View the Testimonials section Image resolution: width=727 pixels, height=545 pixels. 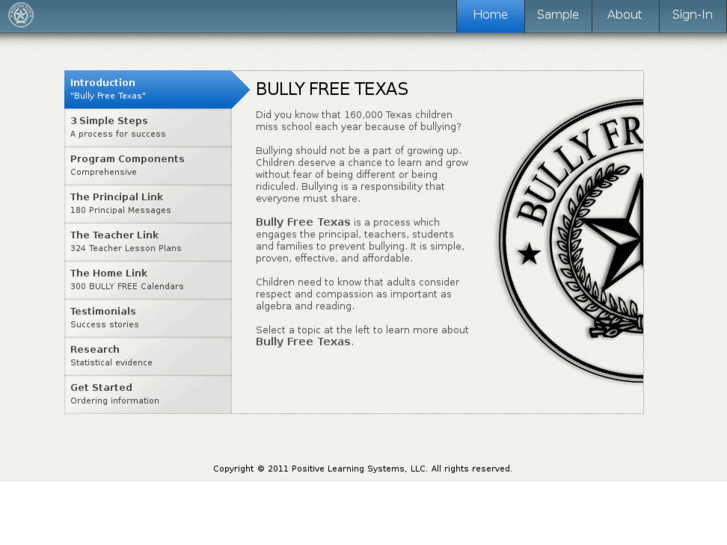click(148, 318)
